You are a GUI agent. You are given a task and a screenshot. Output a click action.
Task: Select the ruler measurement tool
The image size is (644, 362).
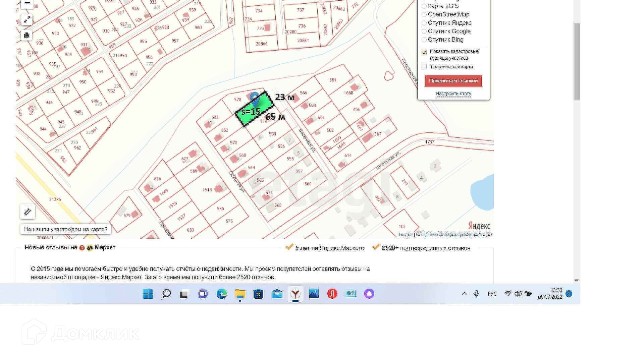(x=28, y=212)
